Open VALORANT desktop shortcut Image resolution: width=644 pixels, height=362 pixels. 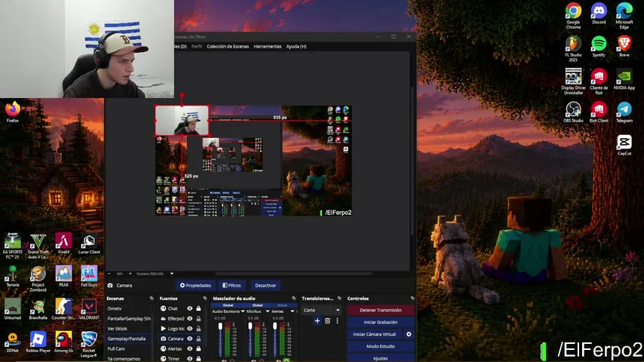coord(89,309)
